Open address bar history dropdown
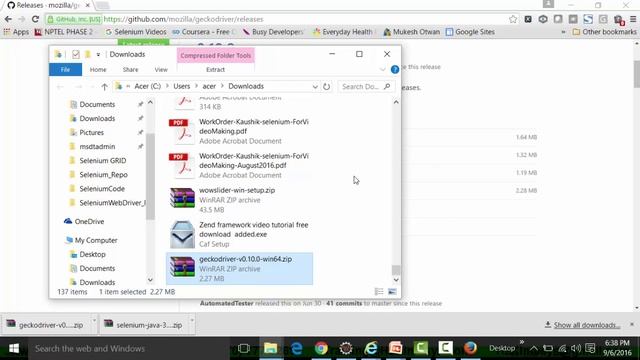The width and height of the screenshot is (640, 360). (315, 87)
